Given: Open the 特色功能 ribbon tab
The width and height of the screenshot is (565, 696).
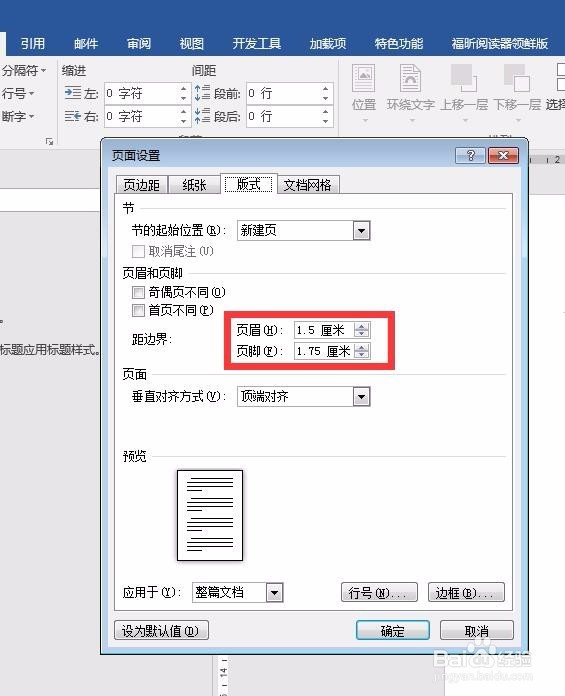Looking at the screenshot, I should (x=399, y=43).
